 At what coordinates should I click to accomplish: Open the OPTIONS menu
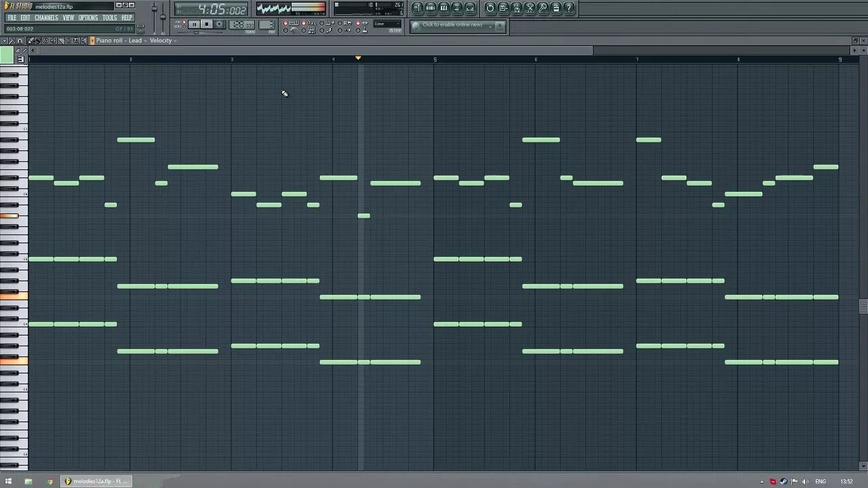click(88, 18)
